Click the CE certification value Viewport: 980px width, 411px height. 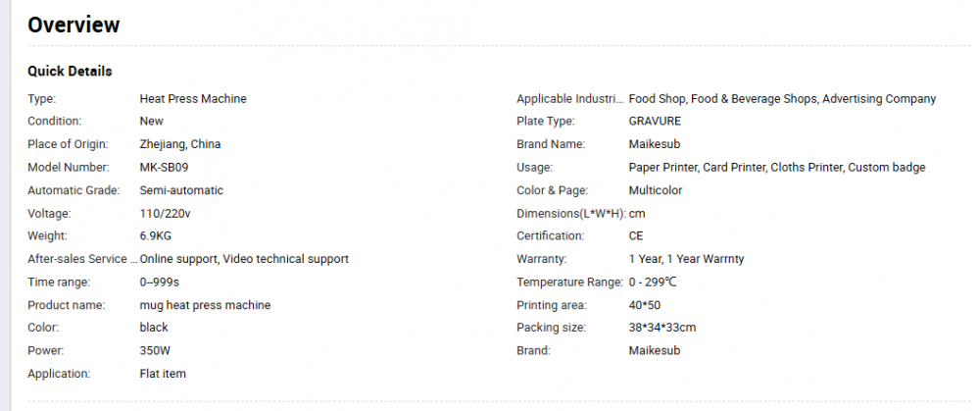tap(637, 236)
